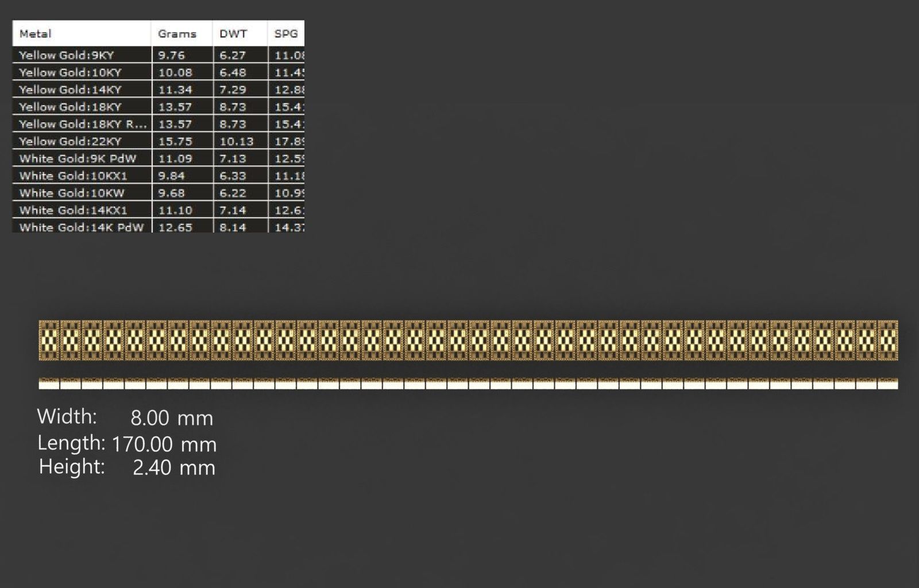Click the 11.34 grams value
The height and width of the screenshot is (588, 919).
click(x=175, y=90)
